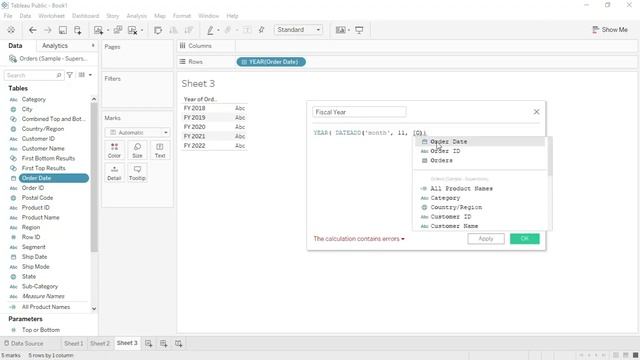Screen dimensions: 640x360
Task: Open the Data Source tab
Action: tap(24, 343)
